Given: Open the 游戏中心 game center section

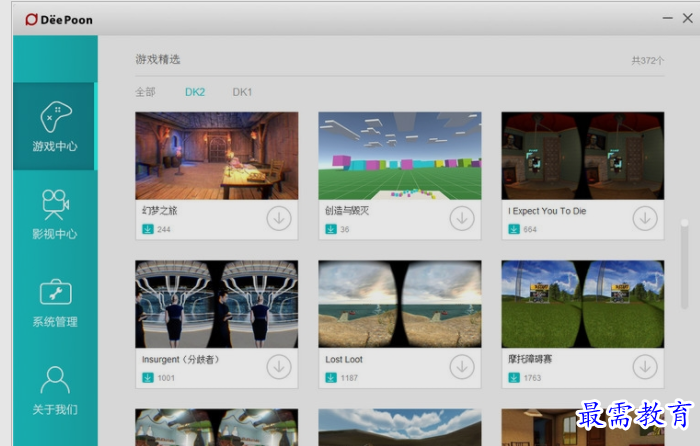Looking at the screenshot, I should (x=55, y=126).
